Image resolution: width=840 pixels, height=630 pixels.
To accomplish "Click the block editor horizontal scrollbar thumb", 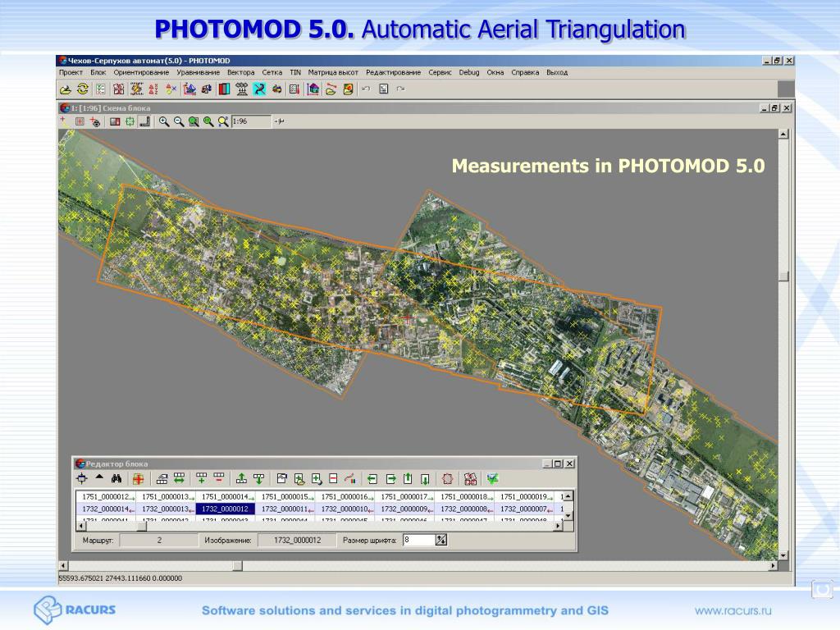I will 142,527.
